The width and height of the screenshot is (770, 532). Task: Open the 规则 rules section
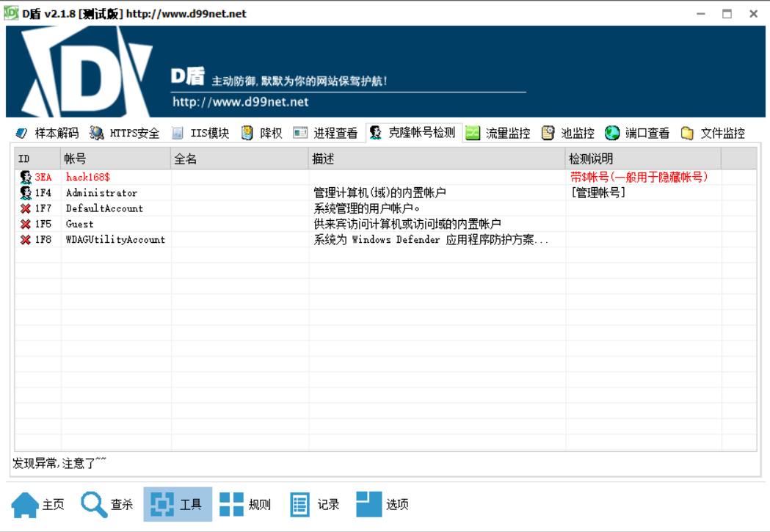coord(245,505)
